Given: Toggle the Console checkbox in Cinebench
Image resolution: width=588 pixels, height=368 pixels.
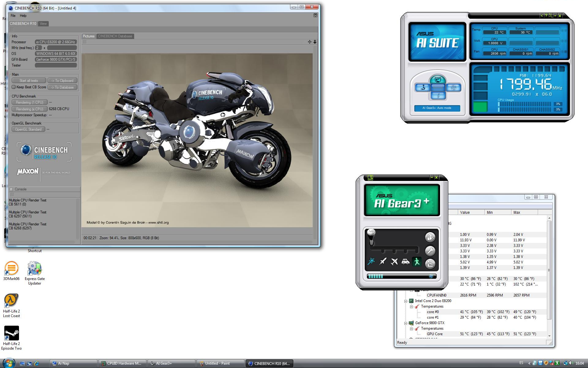Looking at the screenshot, I should 12,189.
